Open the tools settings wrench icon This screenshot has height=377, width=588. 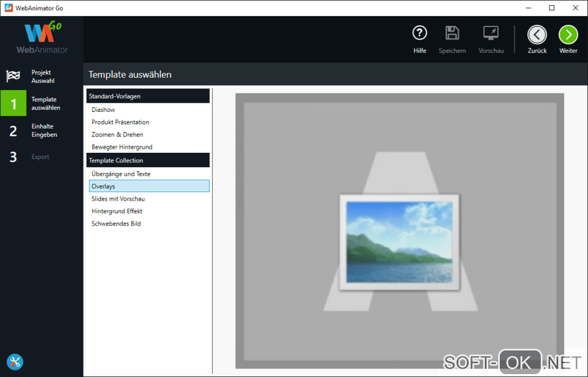pyautogui.click(x=15, y=361)
